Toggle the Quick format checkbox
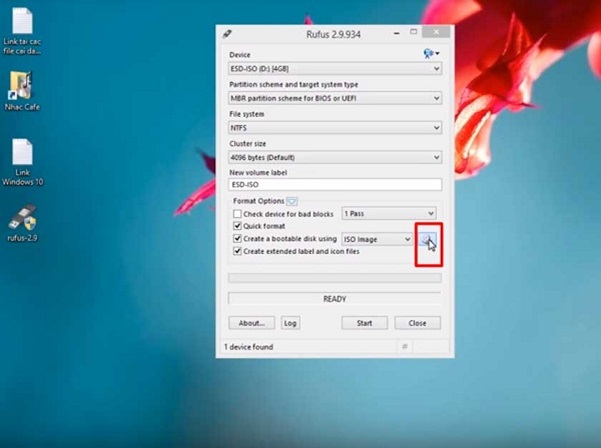The height and width of the screenshot is (448, 601). (x=237, y=226)
